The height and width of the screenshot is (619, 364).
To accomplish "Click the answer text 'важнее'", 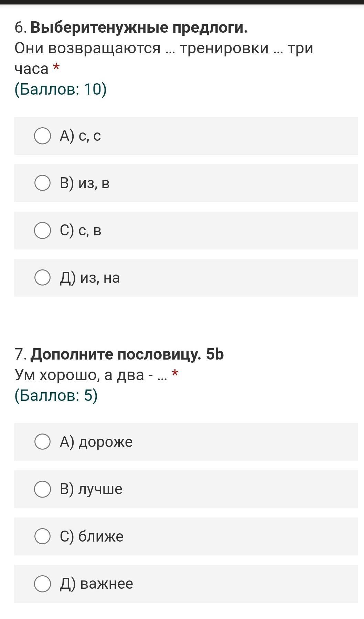I will [106, 584].
